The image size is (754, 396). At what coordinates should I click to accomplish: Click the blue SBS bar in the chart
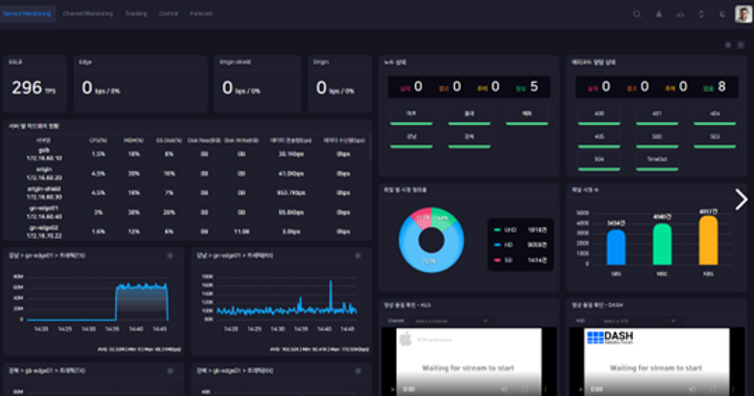coord(616,247)
